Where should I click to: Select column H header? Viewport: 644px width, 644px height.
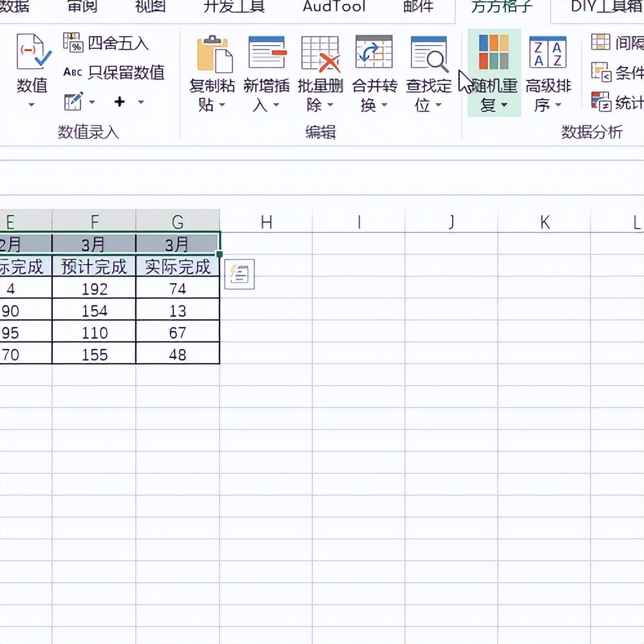(266, 222)
